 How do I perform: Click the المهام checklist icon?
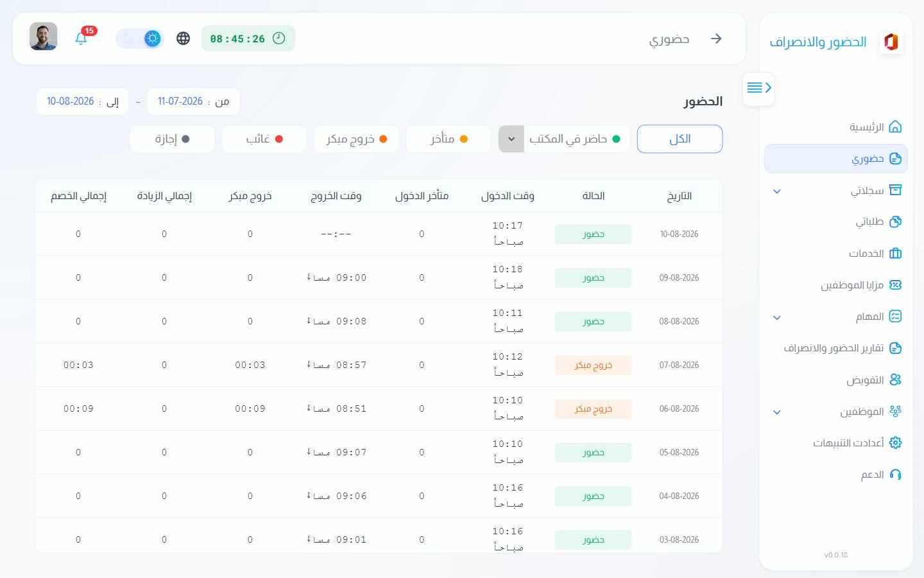point(895,316)
